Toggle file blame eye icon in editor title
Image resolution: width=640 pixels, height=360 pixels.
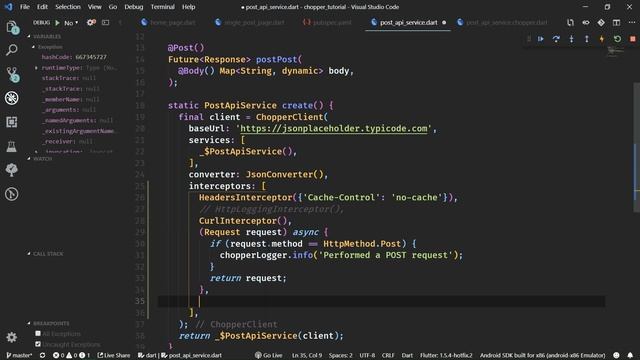(586, 23)
